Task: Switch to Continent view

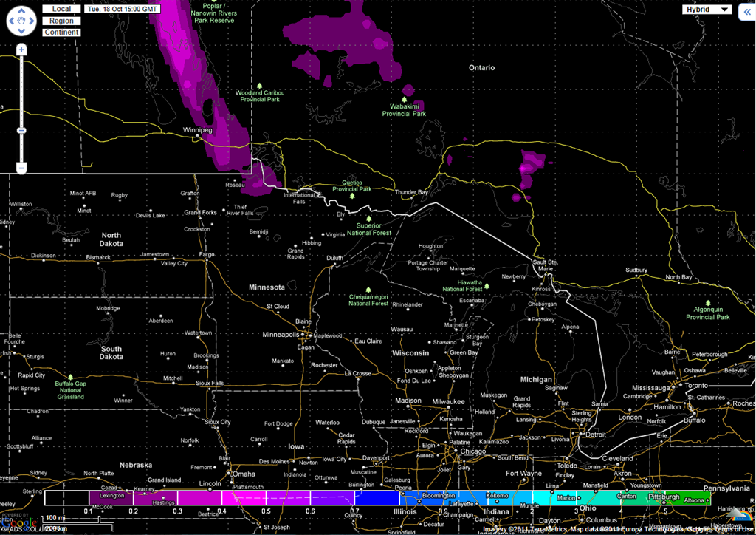Action: pos(61,33)
